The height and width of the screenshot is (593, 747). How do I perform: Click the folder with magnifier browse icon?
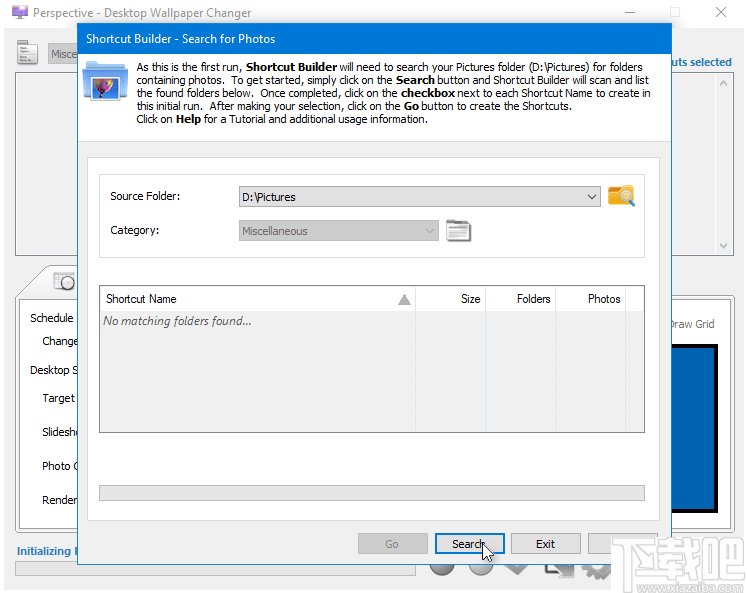pyautogui.click(x=621, y=196)
